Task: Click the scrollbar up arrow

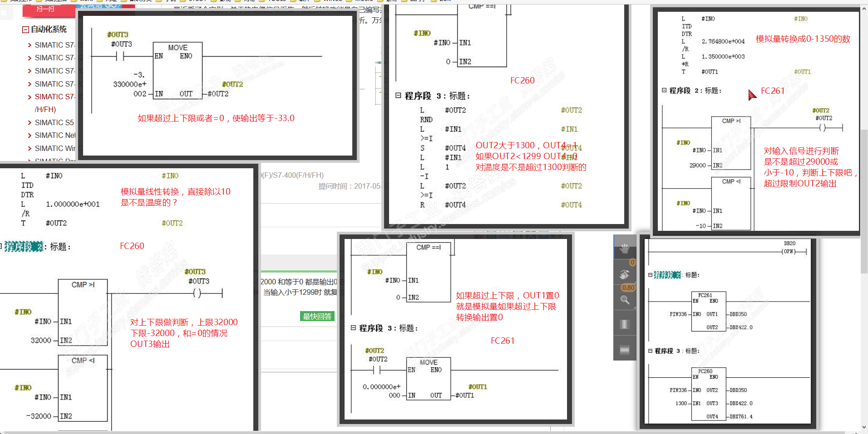Action: (x=864, y=8)
